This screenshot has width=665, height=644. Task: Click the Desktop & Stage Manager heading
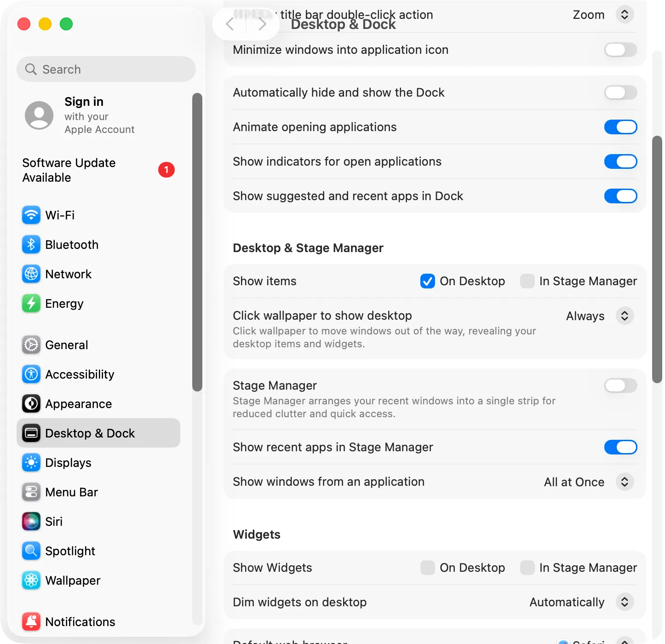308,248
